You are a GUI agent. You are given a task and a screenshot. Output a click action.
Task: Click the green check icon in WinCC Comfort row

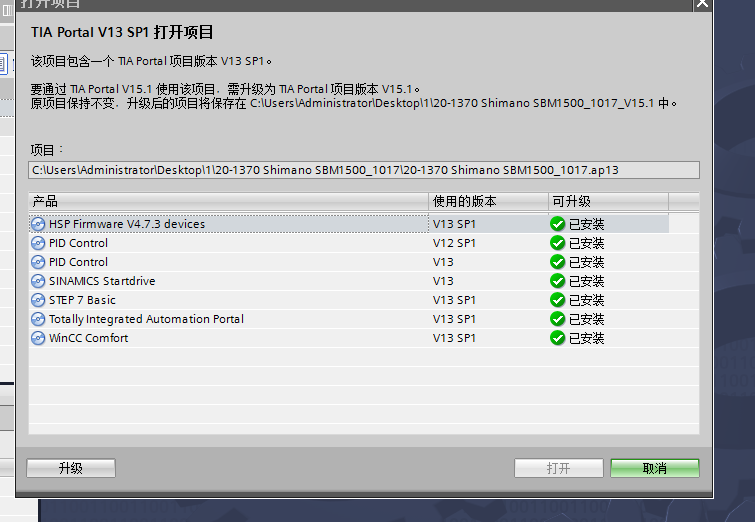(x=558, y=338)
